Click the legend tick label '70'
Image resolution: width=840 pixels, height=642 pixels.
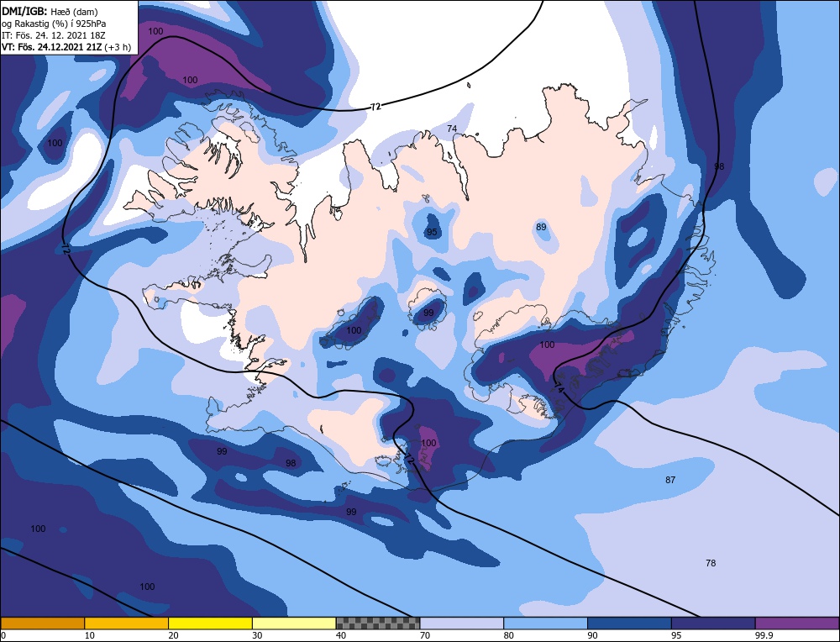click(x=425, y=635)
